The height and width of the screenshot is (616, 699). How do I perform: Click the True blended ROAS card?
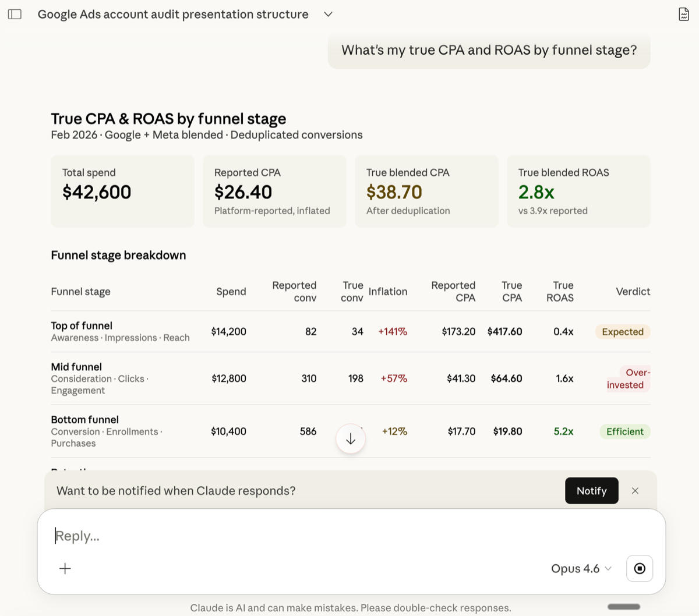[579, 191]
